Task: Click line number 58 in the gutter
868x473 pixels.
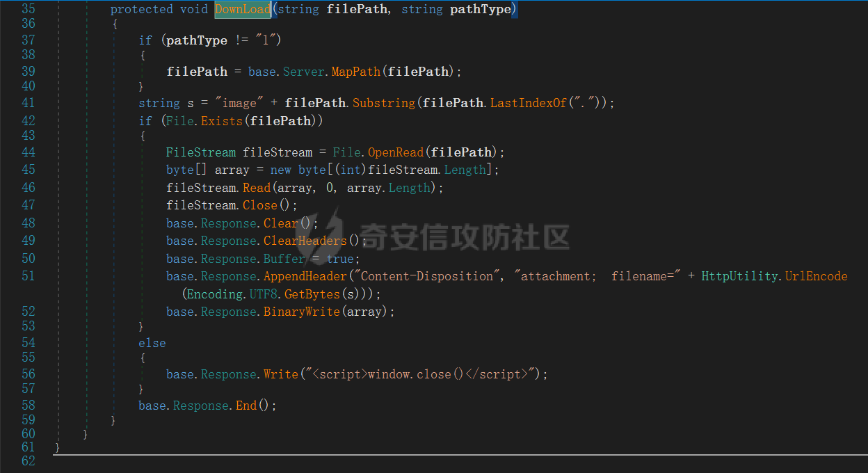Action: (29, 405)
